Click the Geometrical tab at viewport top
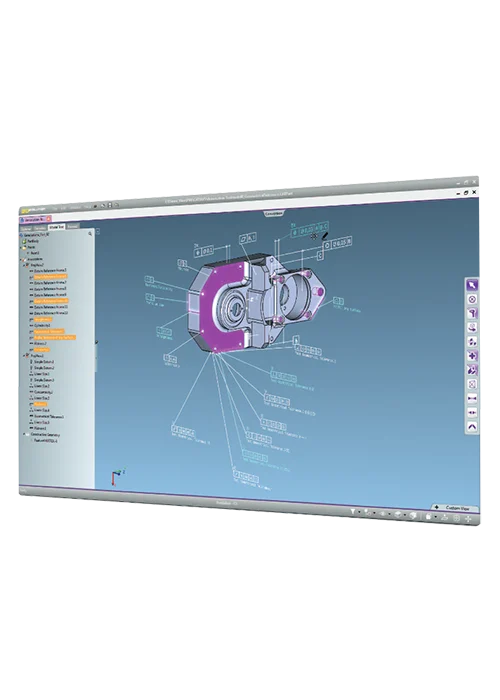The width and height of the screenshot is (500, 700). [x=274, y=213]
